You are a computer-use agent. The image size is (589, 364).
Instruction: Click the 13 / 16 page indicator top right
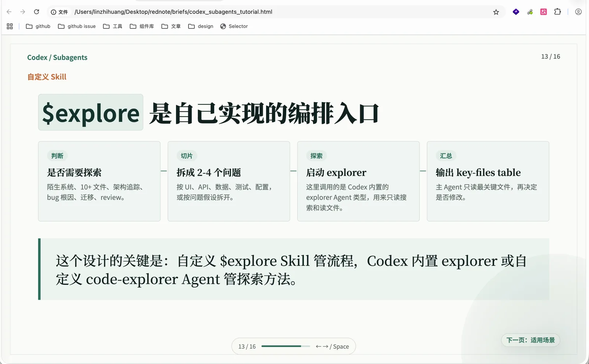point(550,57)
